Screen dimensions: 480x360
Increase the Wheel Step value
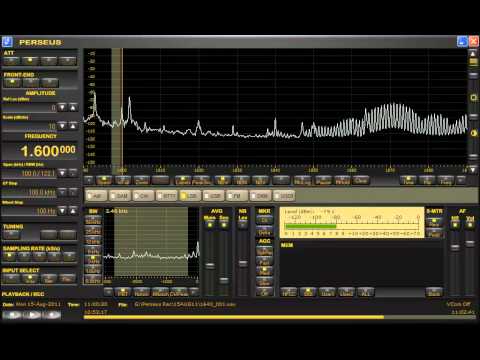click(x=73, y=211)
